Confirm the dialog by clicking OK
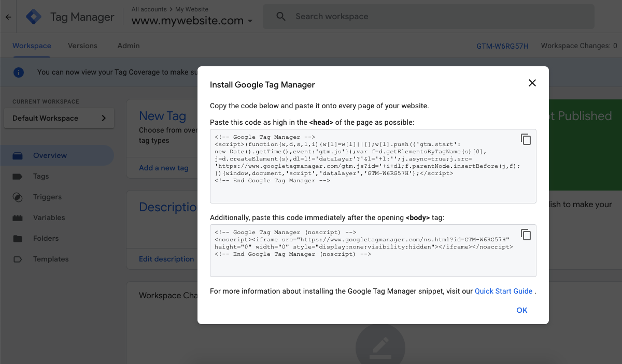 pos(521,310)
